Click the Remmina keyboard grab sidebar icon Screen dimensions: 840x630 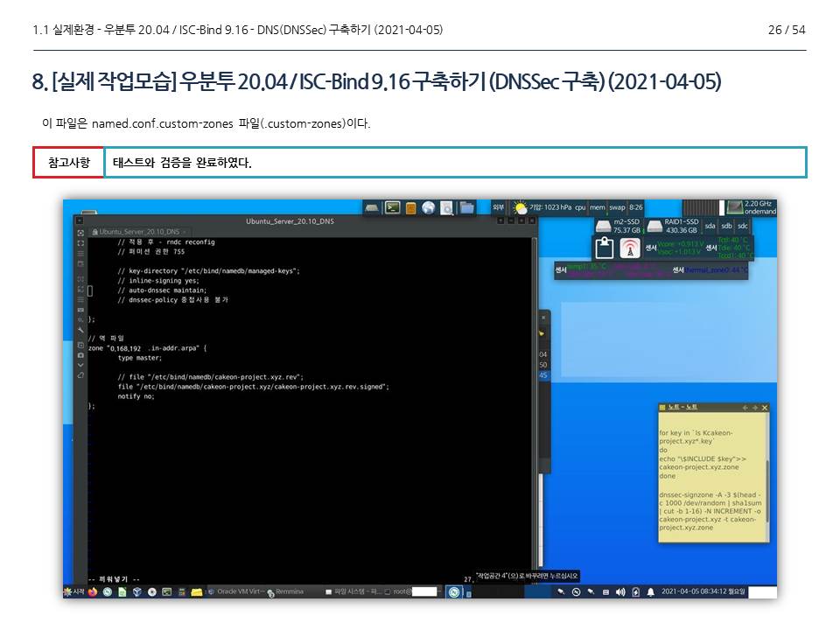point(80,310)
